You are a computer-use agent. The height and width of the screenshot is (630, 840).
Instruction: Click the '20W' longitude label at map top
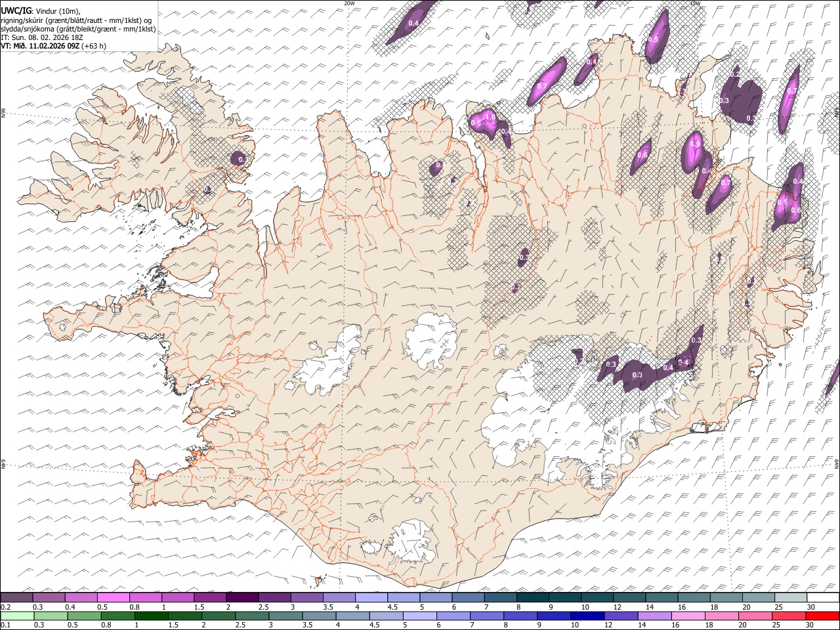click(x=349, y=3)
